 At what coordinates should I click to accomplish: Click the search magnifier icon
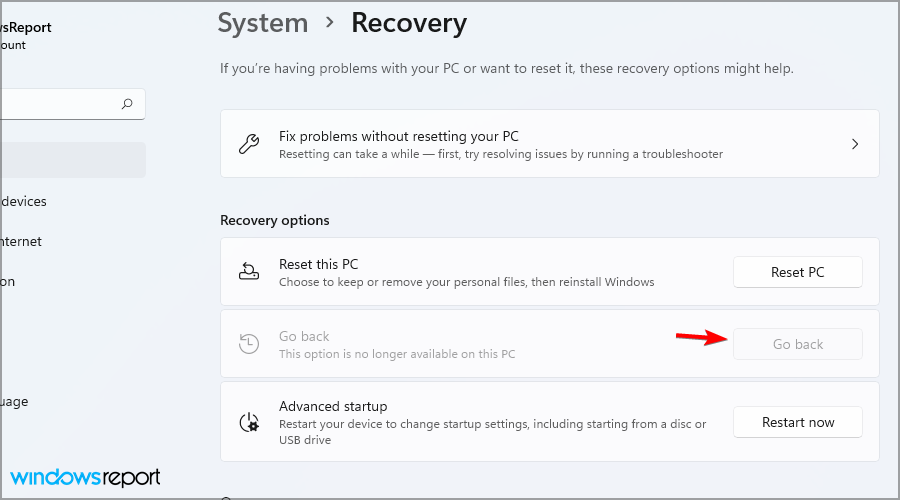pos(127,104)
